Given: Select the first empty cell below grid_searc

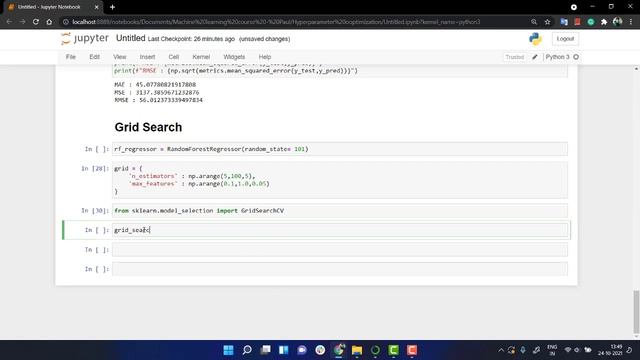Looking at the screenshot, I should [340, 250].
